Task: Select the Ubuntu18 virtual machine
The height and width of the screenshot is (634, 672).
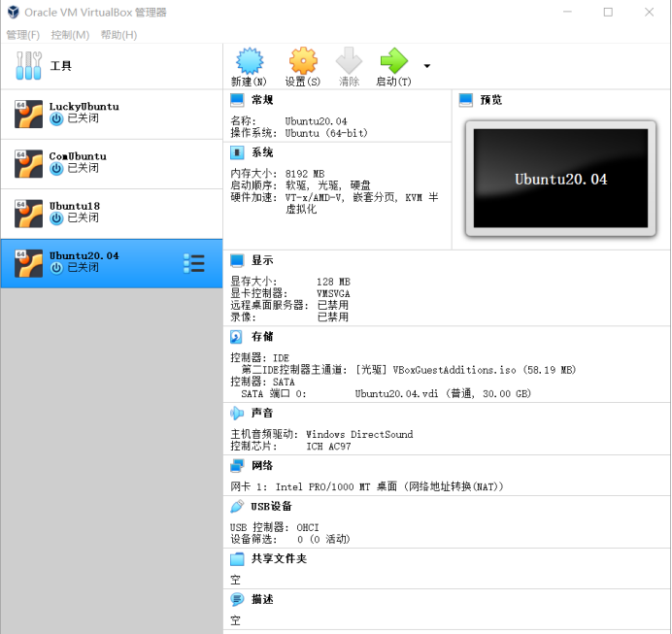Action: coord(112,214)
